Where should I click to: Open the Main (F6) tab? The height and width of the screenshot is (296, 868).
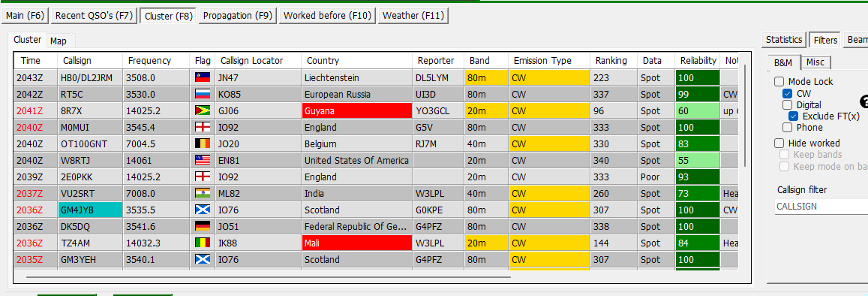pyautogui.click(x=26, y=16)
